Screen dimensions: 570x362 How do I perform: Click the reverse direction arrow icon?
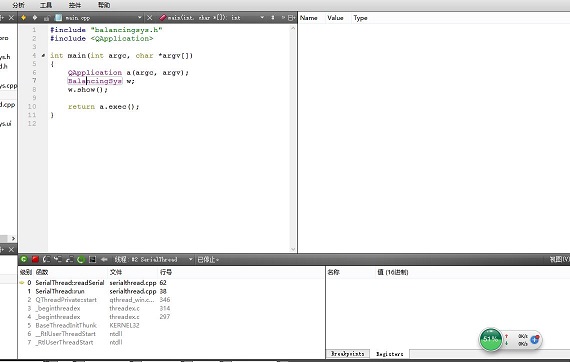(x=104, y=260)
